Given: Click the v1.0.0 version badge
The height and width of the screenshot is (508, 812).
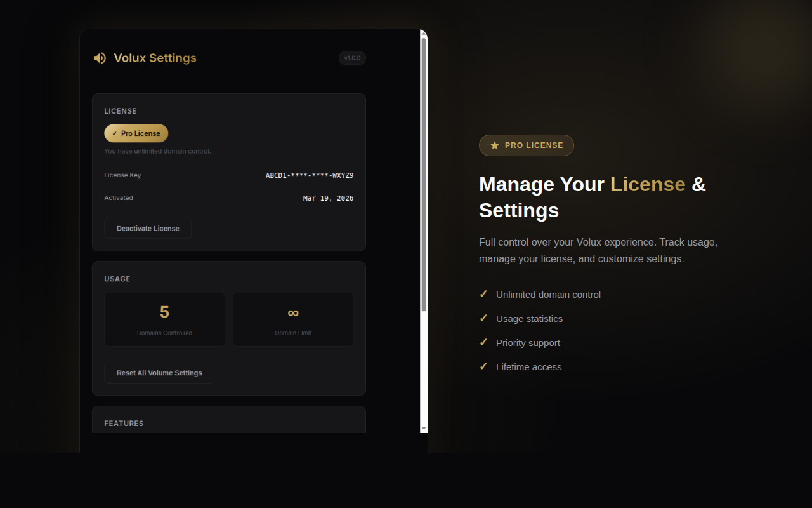Looking at the screenshot, I should pos(352,58).
